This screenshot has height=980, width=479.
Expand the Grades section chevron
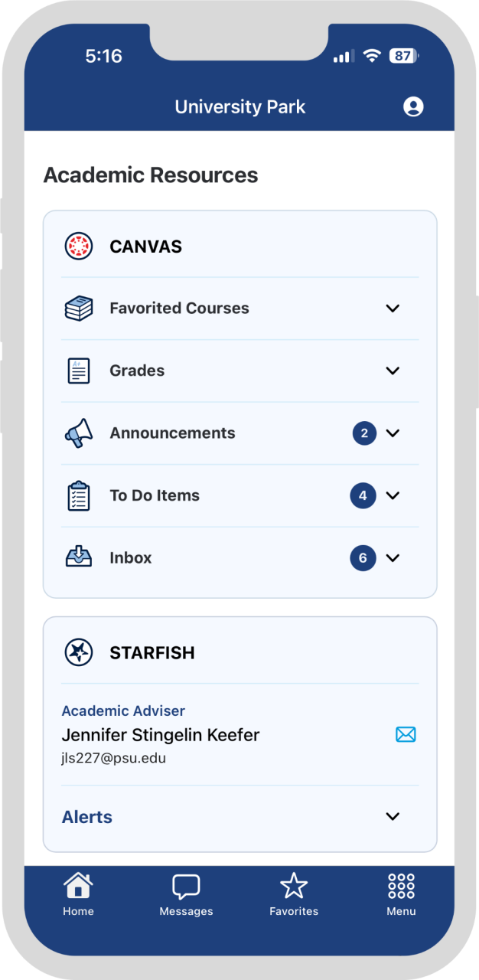coord(393,371)
